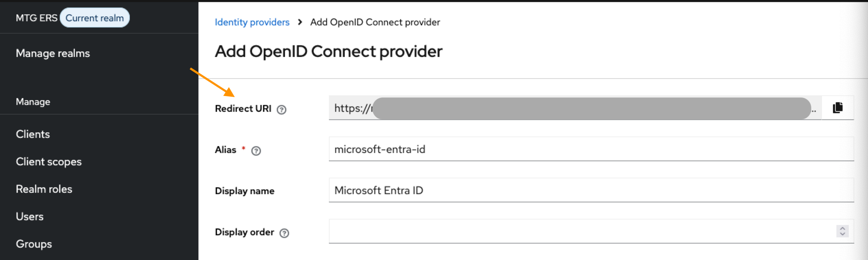Click the breadcrumb chevron separator
Image resolution: width=868 pixels, height=260 pixels.
pyautogui.click(x=300, y=22)
